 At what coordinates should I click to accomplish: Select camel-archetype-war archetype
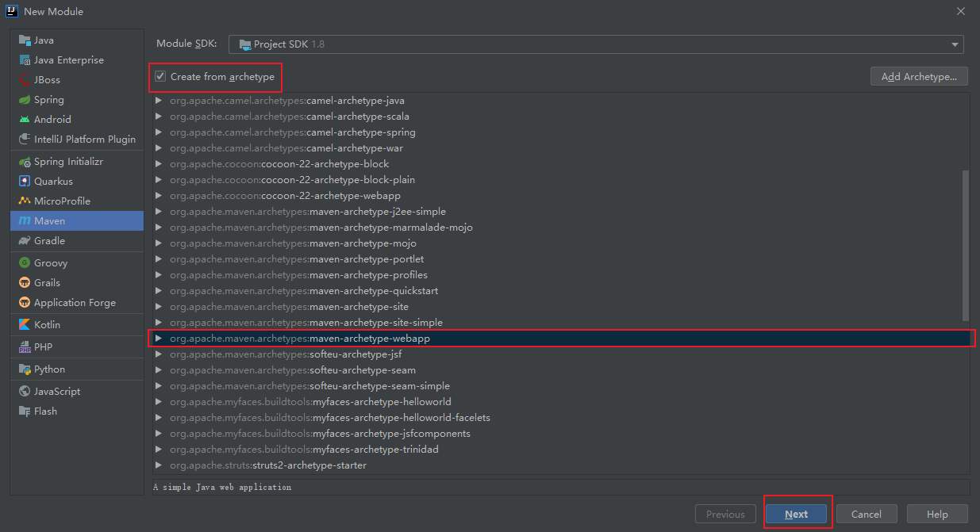(x=560, y=148)
